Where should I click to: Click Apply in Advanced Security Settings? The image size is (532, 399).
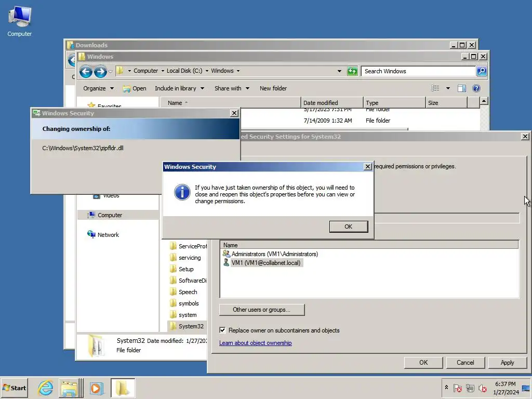(507, 362)
